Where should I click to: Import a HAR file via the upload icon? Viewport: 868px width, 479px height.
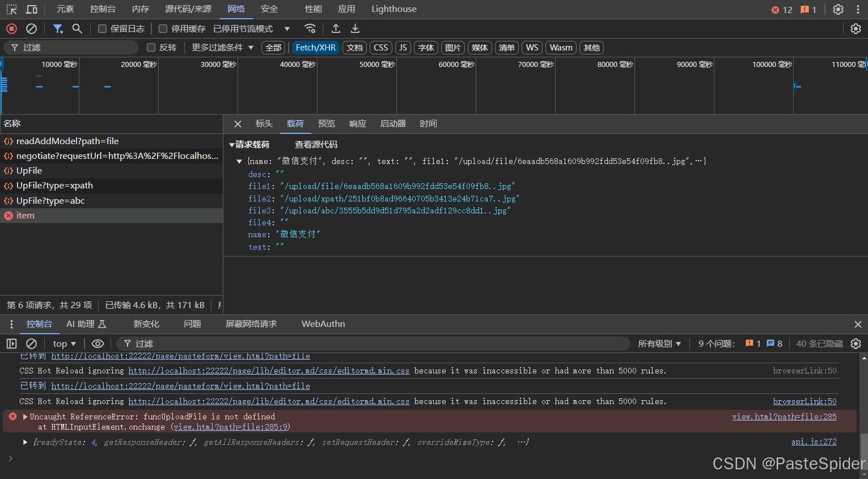tap(336, 28)
